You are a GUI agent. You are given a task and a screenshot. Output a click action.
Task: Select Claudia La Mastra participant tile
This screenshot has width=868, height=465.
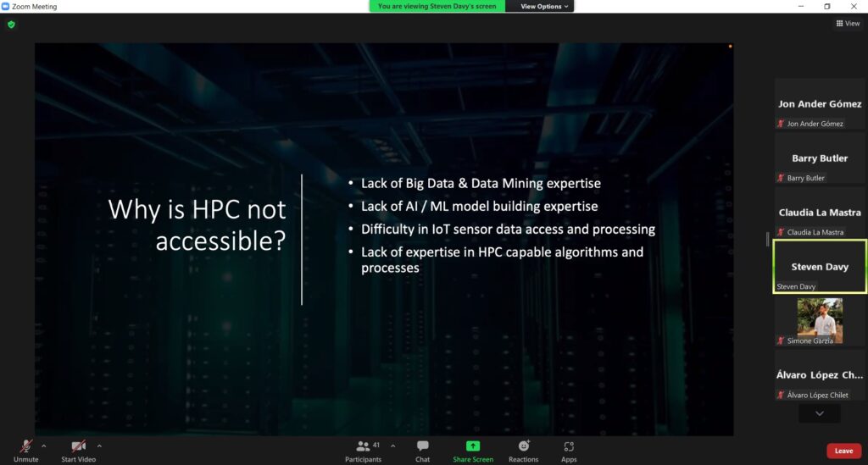click(x=820, y=213)
